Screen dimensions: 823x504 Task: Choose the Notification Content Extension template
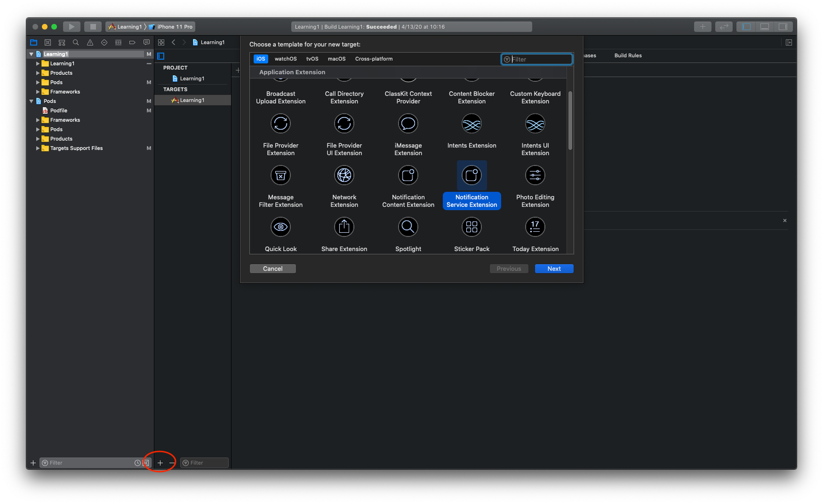click(x=408, y=186)
